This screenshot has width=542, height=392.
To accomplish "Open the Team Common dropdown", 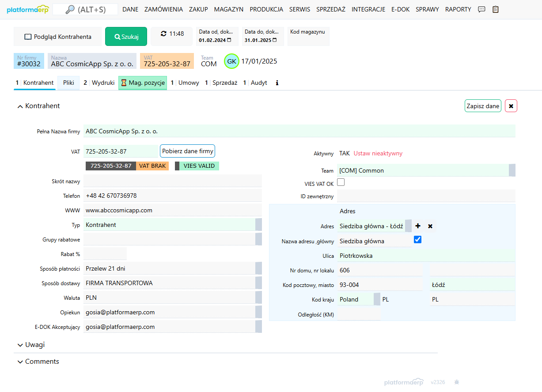I will pos(512,170).
